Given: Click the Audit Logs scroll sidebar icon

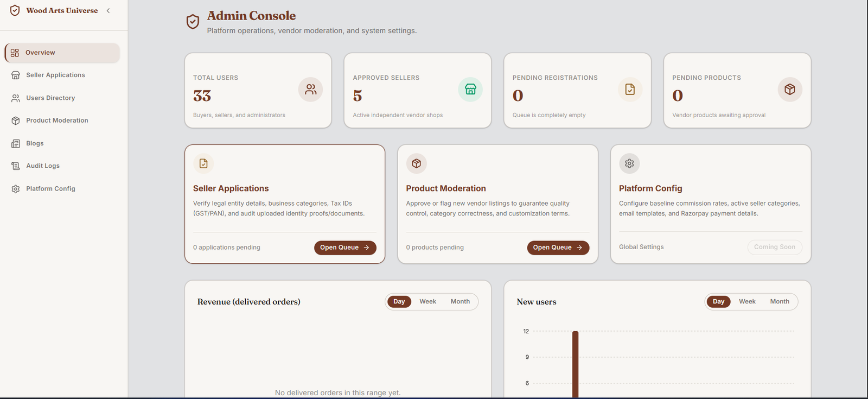Looking at the screenshot, I should tap(16, 166).
